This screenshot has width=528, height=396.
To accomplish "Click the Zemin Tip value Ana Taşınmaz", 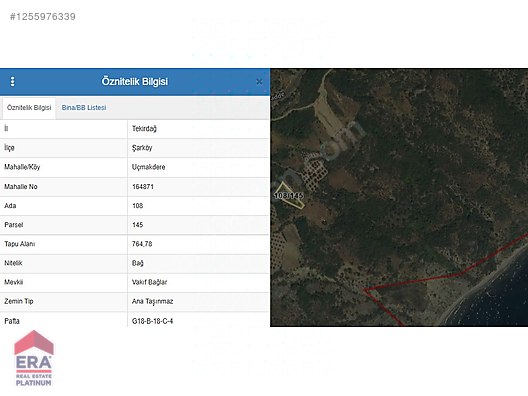I will 153,301.
